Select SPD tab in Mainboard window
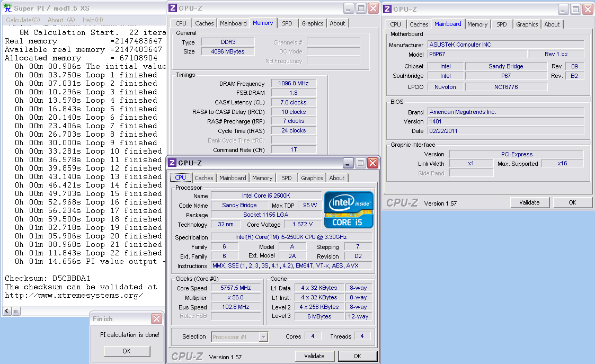 [x=502, y=24]
